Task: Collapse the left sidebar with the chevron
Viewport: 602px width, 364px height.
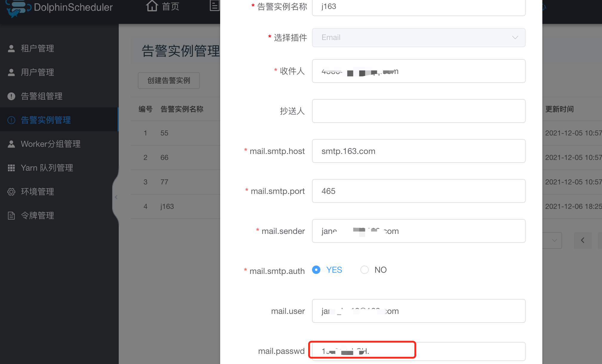Action: click(x=116, y=197)
